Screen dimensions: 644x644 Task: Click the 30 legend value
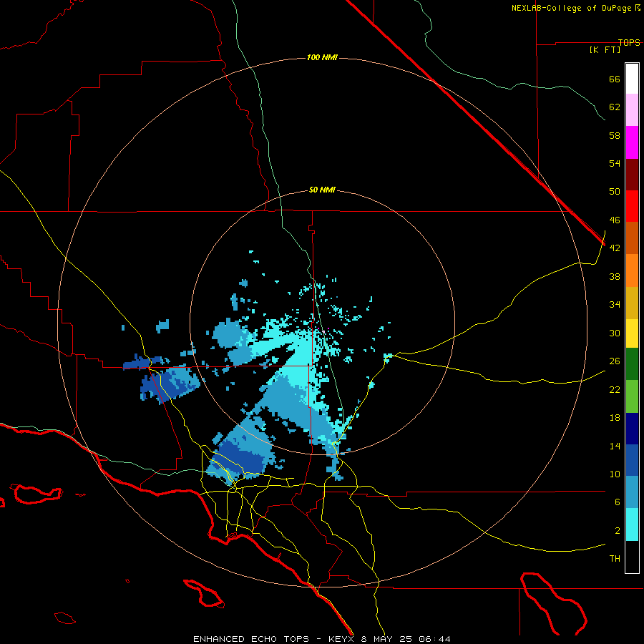(x=615, y=333)
